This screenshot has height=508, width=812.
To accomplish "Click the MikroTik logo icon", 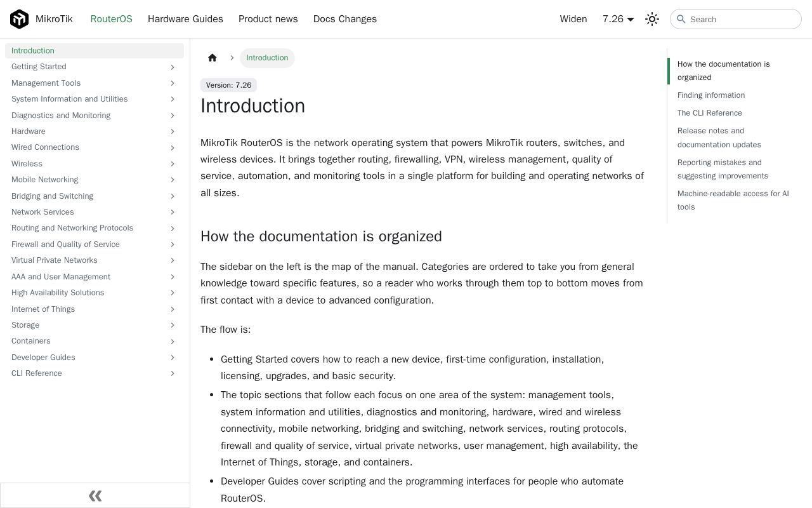I will pyautogui.click(x=20, y=19).
